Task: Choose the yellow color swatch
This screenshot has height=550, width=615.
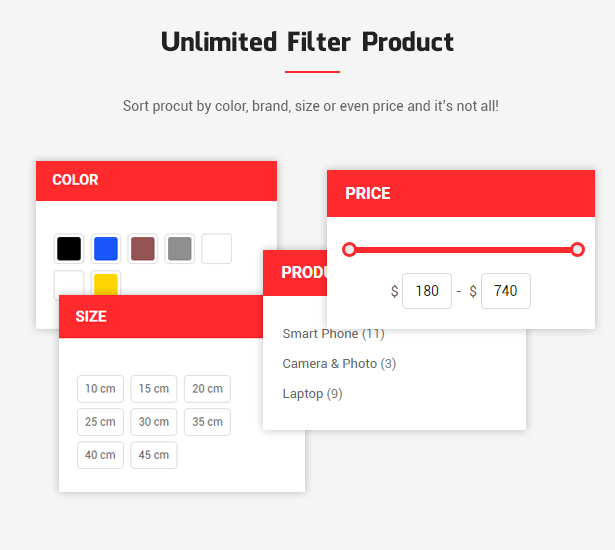Action: click(106, 283)
